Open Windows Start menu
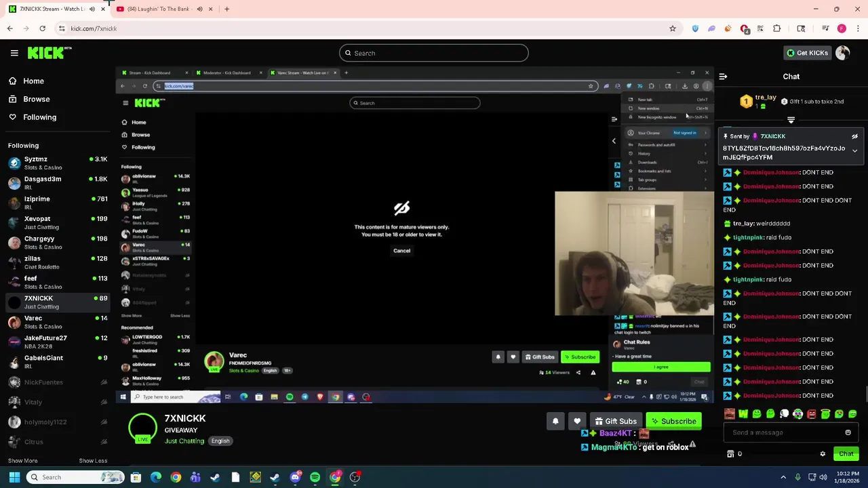The width and height of the screenshot is (868, 488). click(x=14, y=477)
